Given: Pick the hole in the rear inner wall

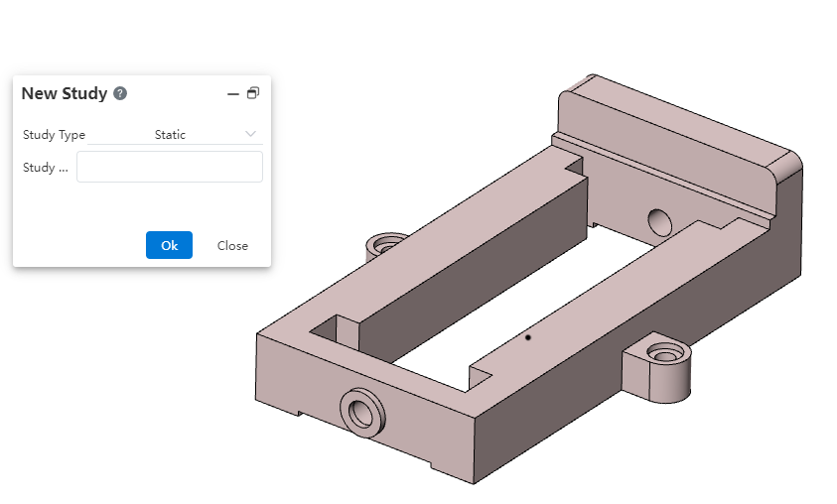Looking at the screenshot, I should click(x=658, y=218).
